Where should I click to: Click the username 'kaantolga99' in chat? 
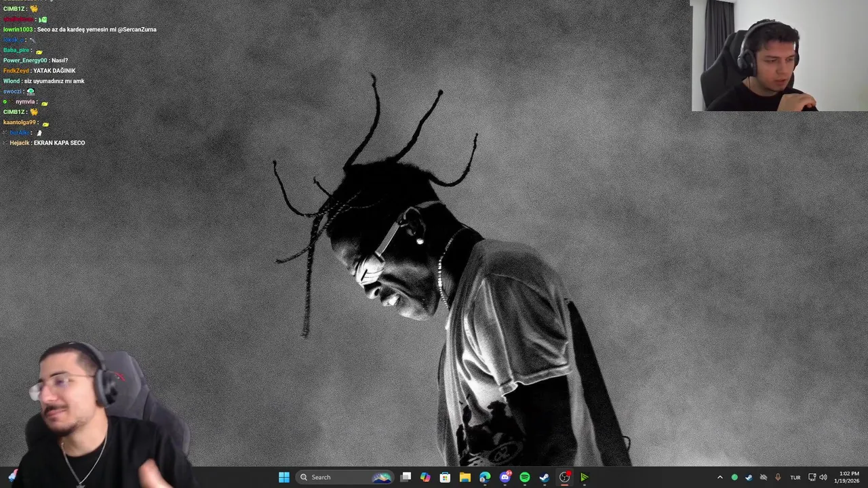[19, 123]
